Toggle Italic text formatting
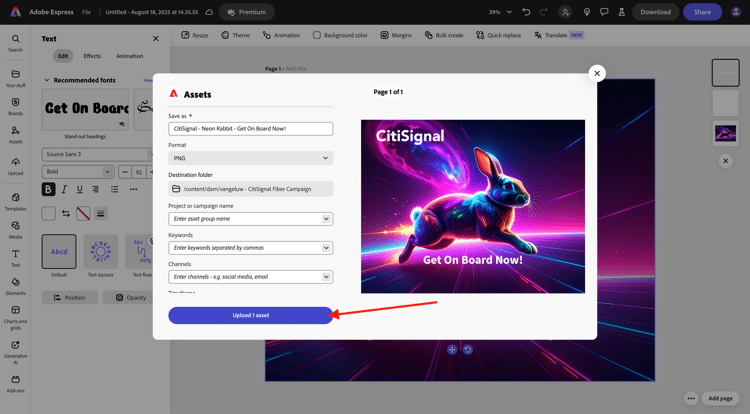The image size is (750, 414). pos(64,189)
